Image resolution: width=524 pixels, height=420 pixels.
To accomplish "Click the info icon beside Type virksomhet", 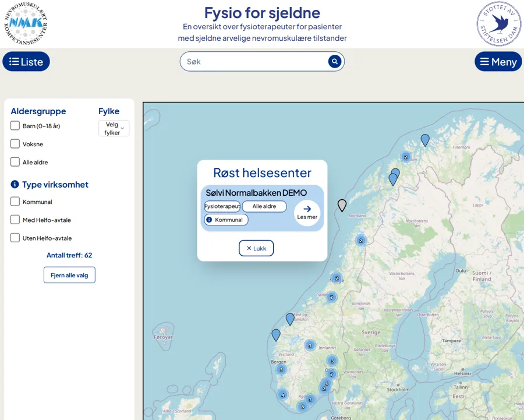I will coord(15,184).
